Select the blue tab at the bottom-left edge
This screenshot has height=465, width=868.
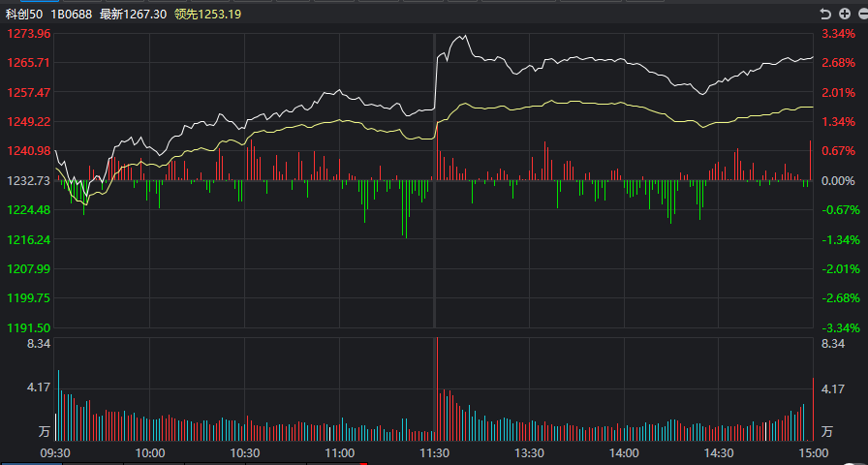coord(30,463)
